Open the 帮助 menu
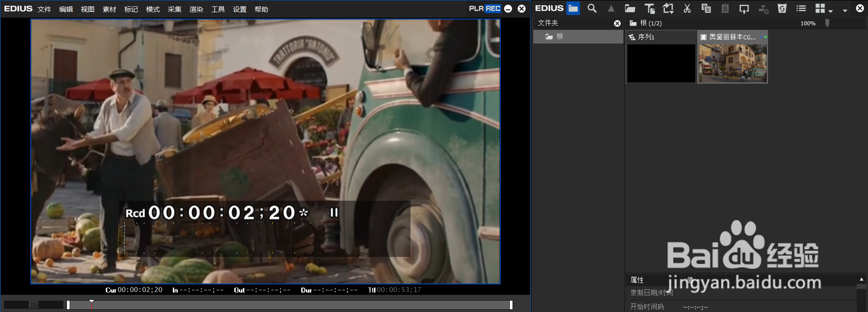The width and height of the screenshot is (868, 312). click(261, 9)
